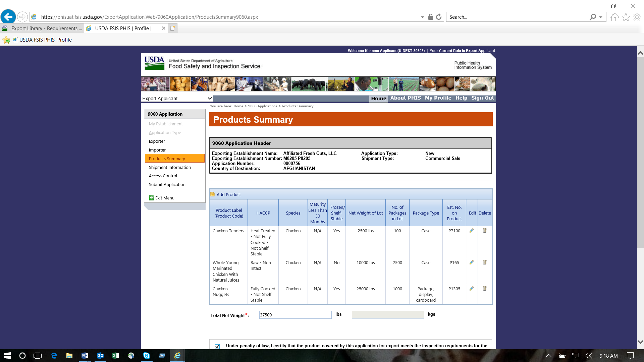Open the address bar history dropdown arrow

422,17
